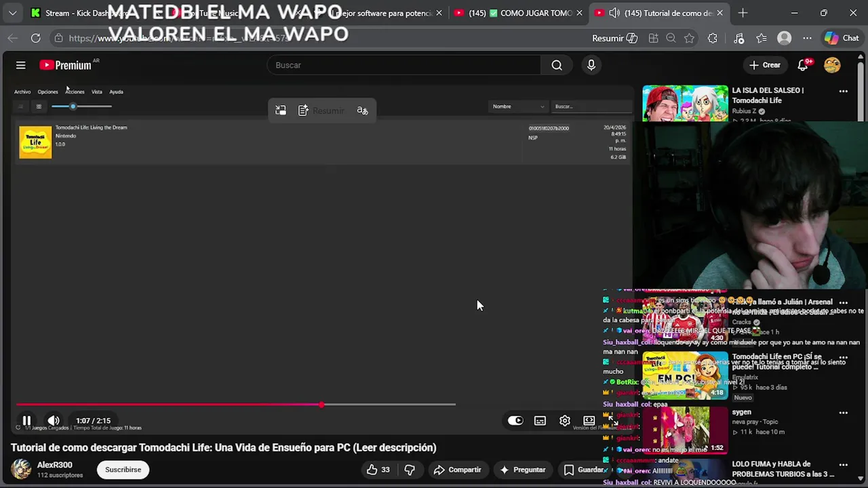Open the AlexR300 channel name link
Screen dimensions: 868x488
coord(54,465)
